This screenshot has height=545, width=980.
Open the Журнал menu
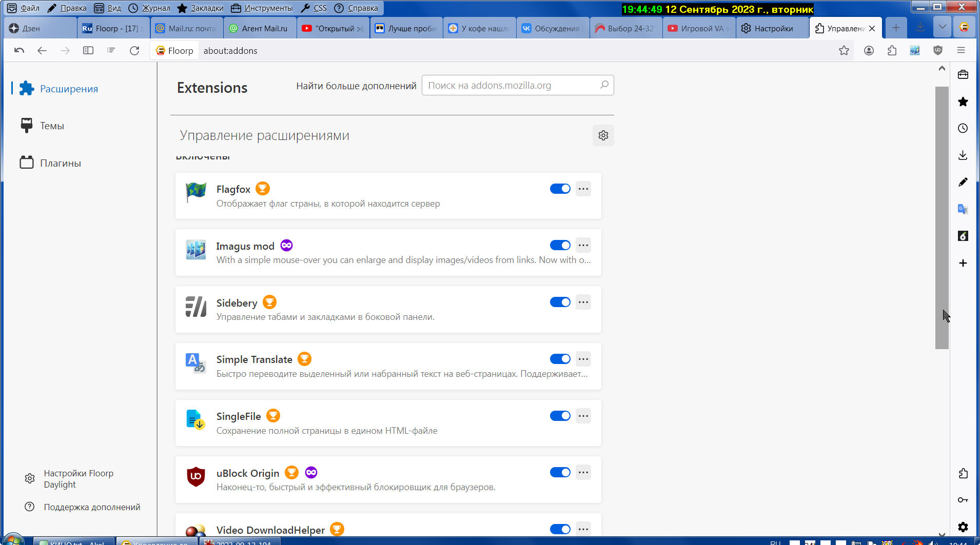click(150, 8)
